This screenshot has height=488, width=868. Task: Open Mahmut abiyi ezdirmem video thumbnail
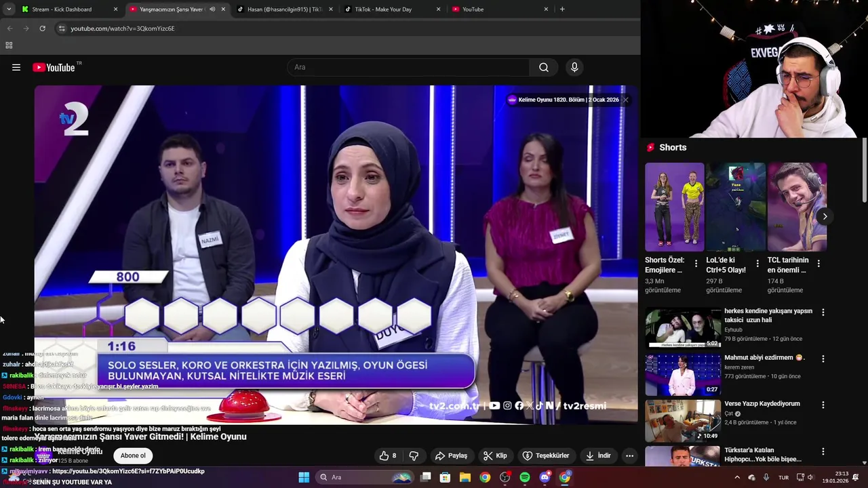point(683,373)
